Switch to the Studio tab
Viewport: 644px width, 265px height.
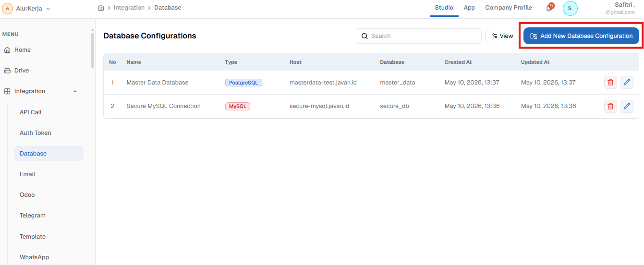[444, 8]
